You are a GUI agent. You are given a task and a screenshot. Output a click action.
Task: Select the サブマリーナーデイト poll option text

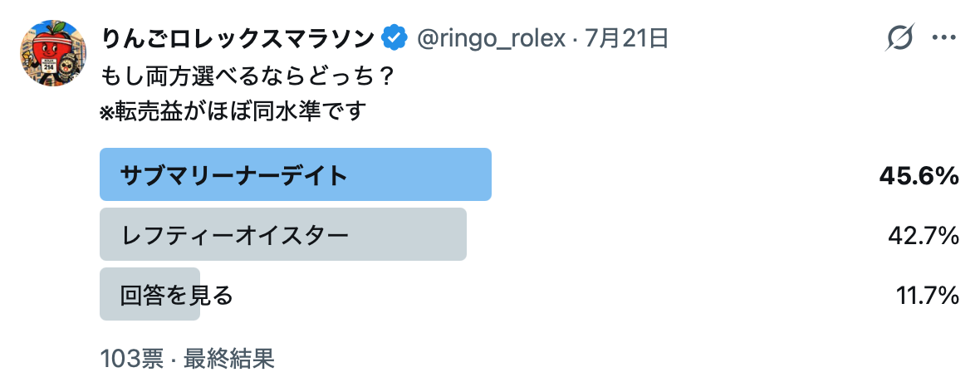(x=233, y=176)
